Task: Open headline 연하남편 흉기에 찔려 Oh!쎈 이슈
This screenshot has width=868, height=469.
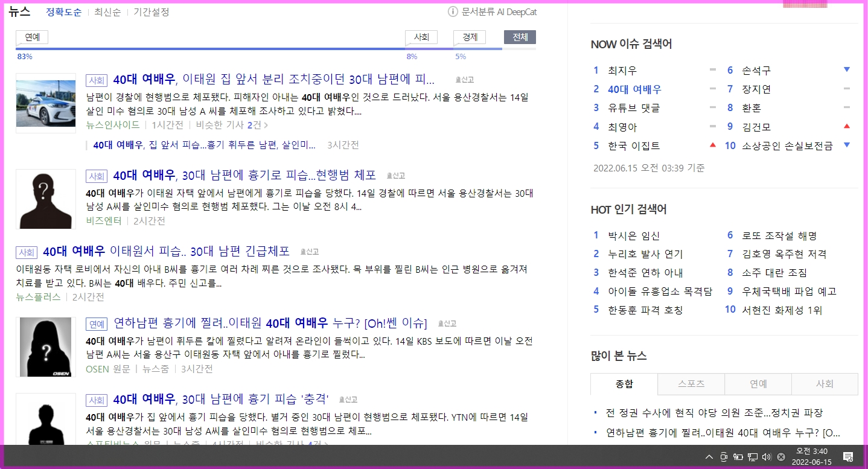Action: (x=270, y=323)
